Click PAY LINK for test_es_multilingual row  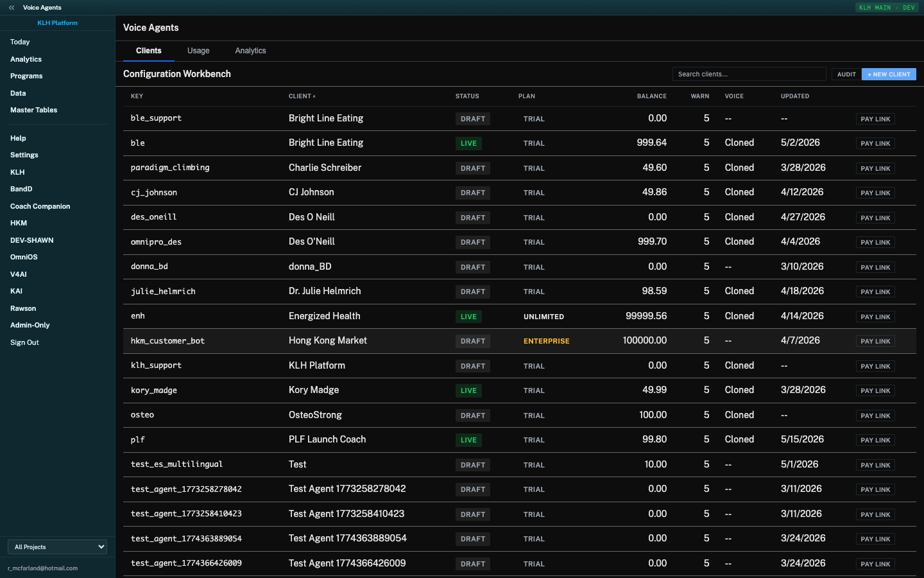875,465
